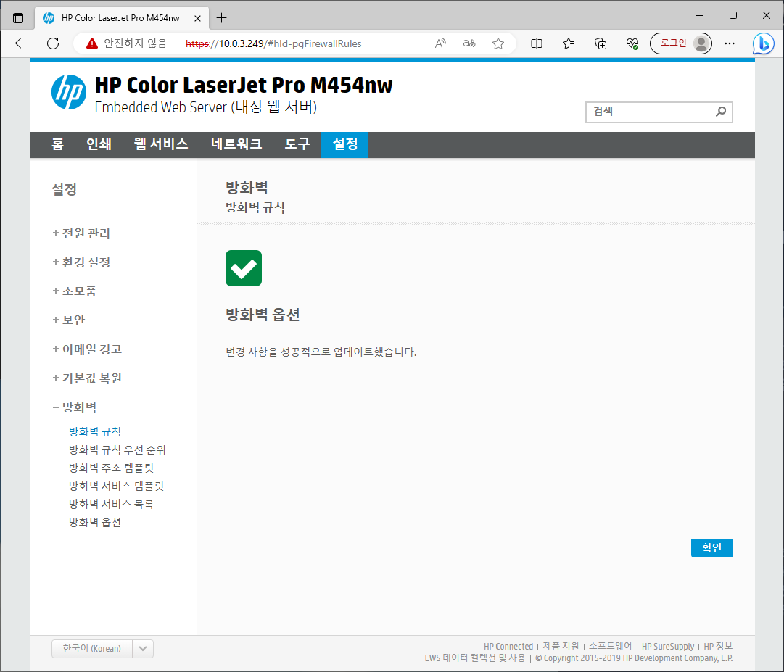
Task: Reload the page with the refresh icon
Action: tap(53, 43)
